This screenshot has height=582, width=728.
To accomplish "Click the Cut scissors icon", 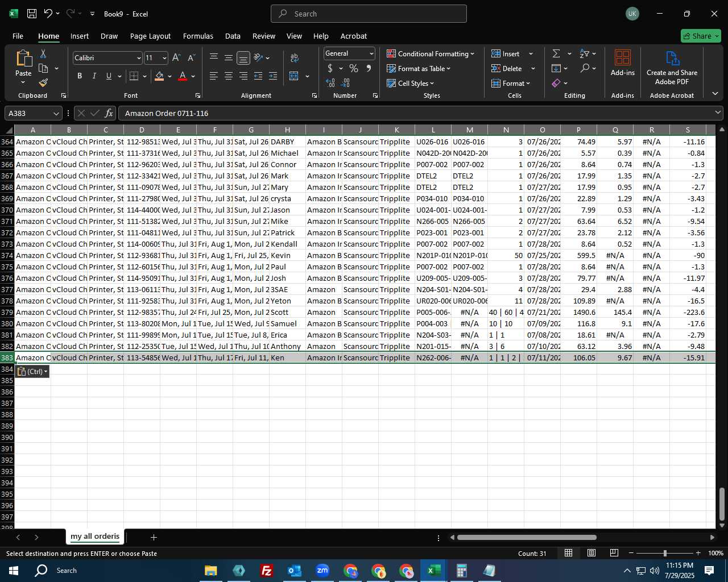I will pos(43,53).
